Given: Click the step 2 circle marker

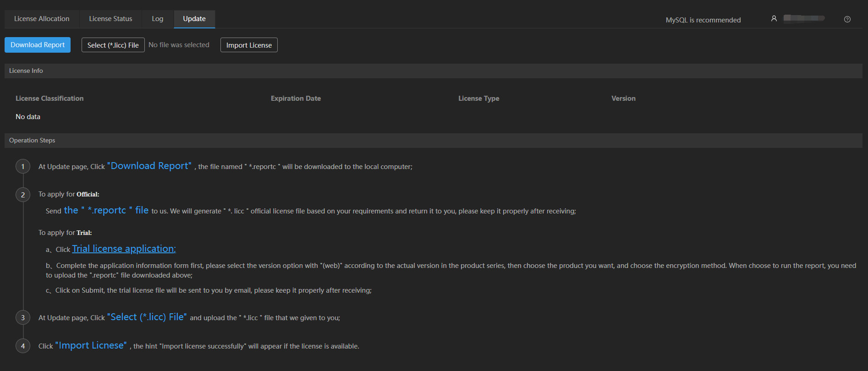Looking at the screenshot, I should (x=23, y=195).
